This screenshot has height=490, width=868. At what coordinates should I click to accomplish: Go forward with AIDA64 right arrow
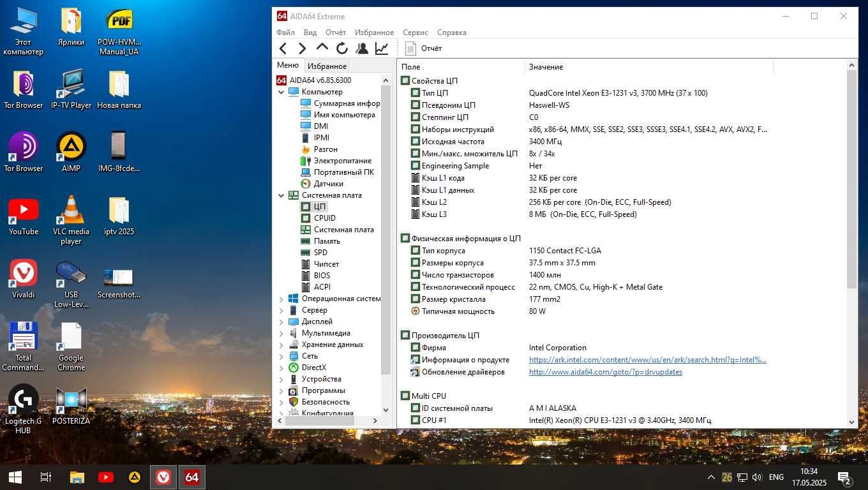coord(303,48)
